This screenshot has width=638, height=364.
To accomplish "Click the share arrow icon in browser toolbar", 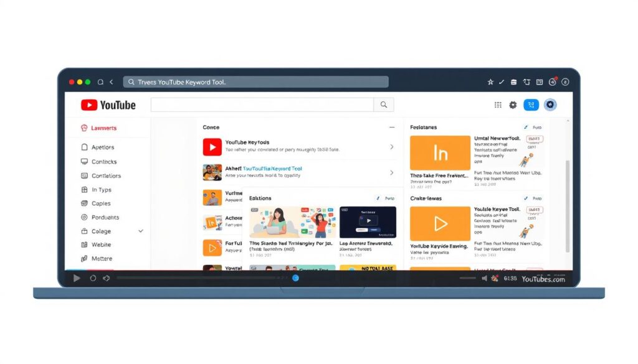I will [x=526, y=82].
